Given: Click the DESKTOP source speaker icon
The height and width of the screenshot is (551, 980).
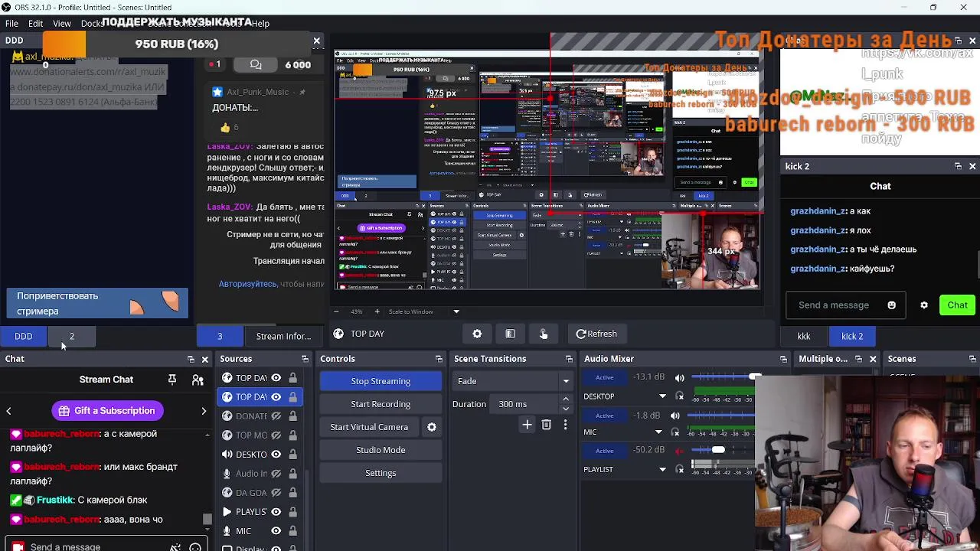Looking at the screenshot, I should pyautogui.click(x=227, y=455).
